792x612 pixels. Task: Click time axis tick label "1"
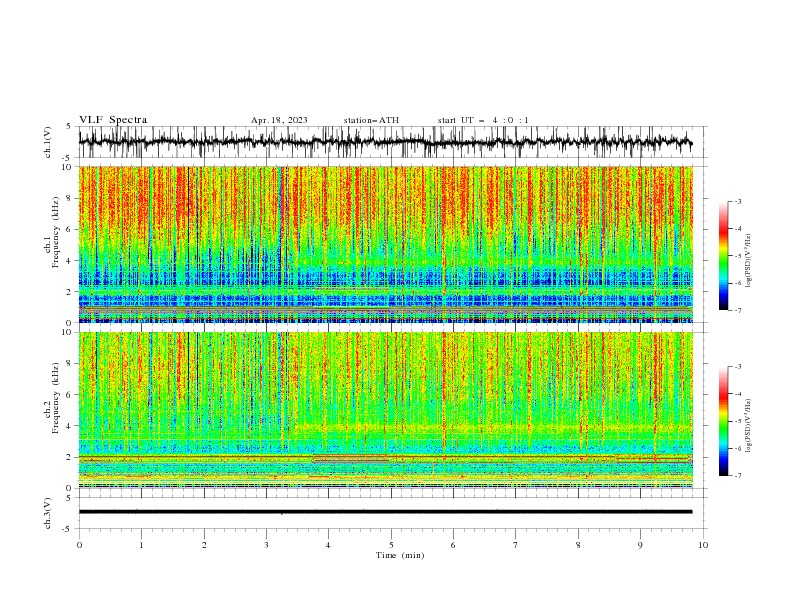141,545
